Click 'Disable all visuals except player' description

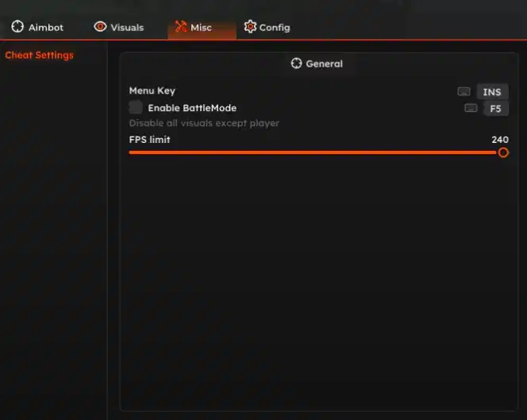pyautogui.click(x=204, y=123)
